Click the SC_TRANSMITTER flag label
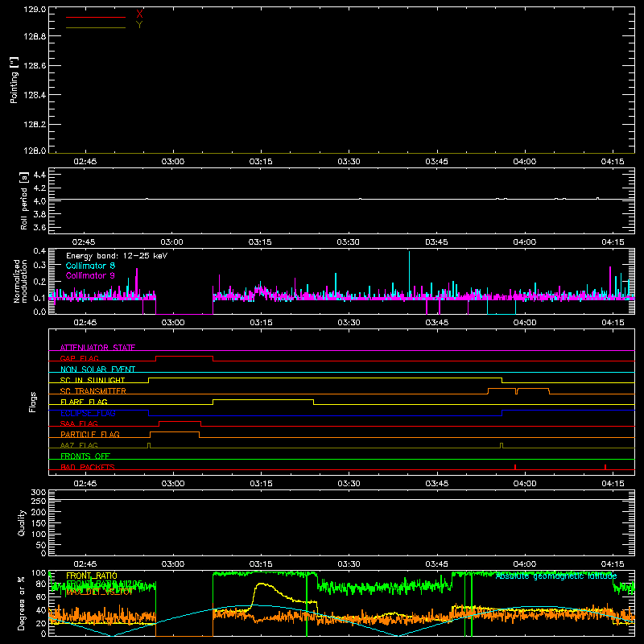The width and height of the screenshot is (644, 644). click(93, 391)
